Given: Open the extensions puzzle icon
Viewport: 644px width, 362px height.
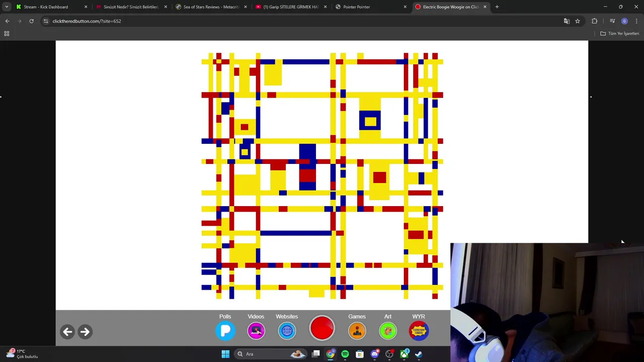Looking at the screenshot, I should (x=595, y=21).
